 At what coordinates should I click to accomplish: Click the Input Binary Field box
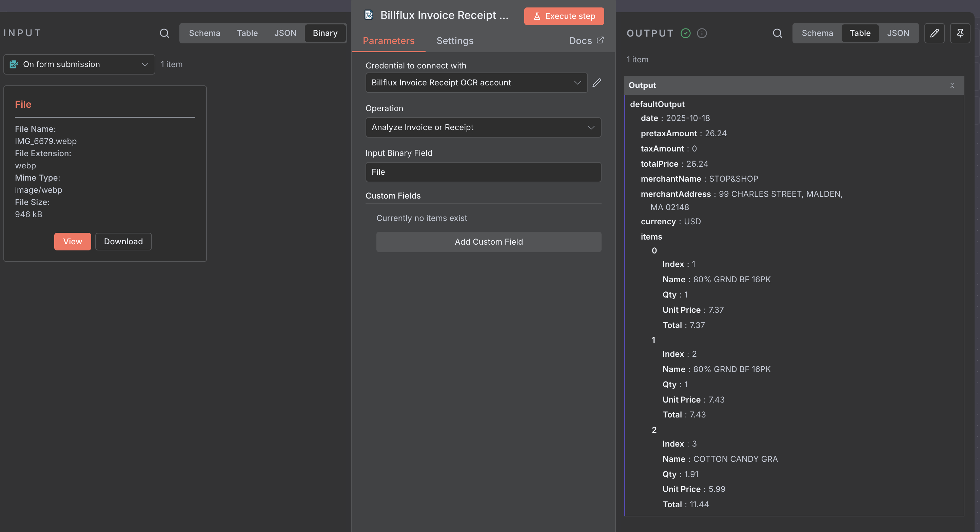coord(483,172)
